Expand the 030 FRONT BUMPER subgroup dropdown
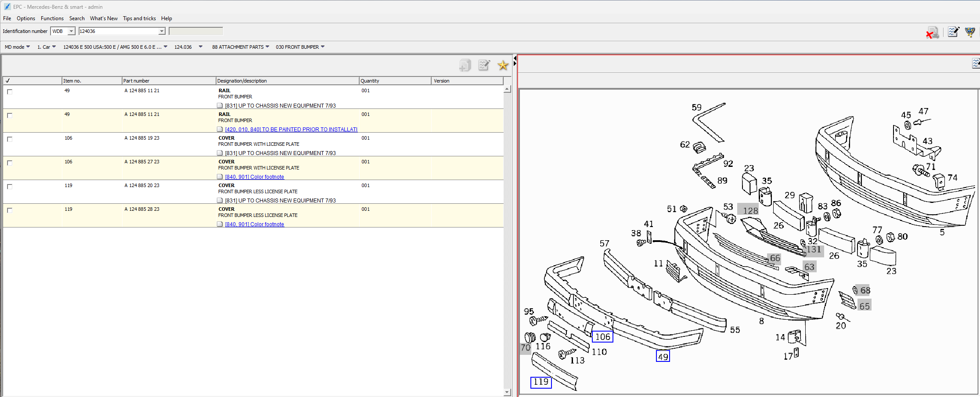The height and width of the screenshot is (397, 980). tap(323, 47)
